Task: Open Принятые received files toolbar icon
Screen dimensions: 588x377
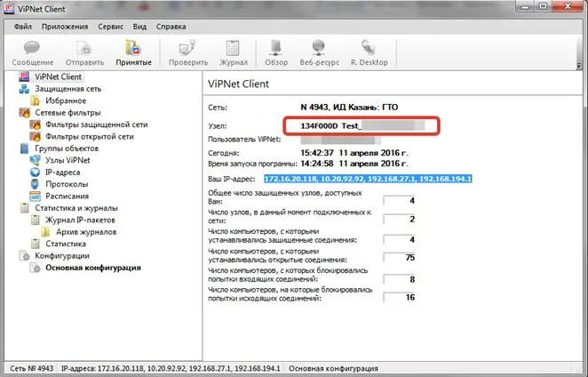Action: click(132, 48)
